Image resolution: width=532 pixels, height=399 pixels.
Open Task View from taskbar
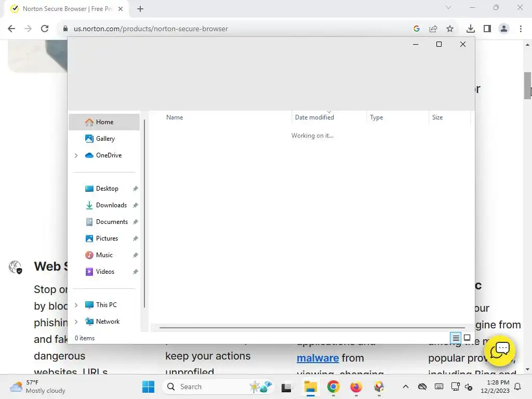pyautogui.click(x=286, y=387)
